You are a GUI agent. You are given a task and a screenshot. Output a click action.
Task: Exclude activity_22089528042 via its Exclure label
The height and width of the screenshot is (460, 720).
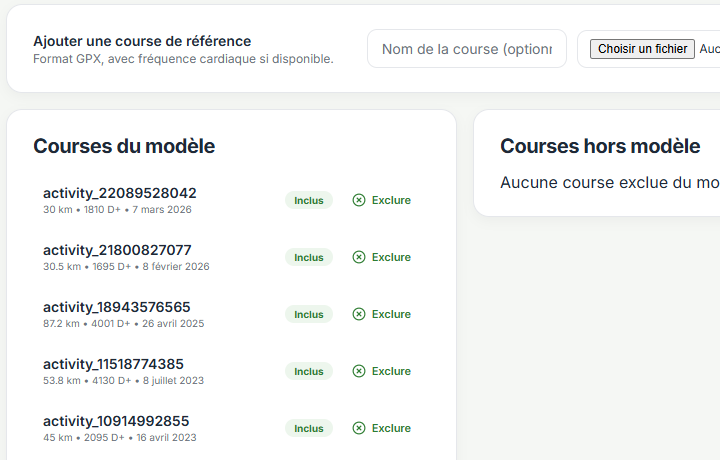click(x=391, y=200)
